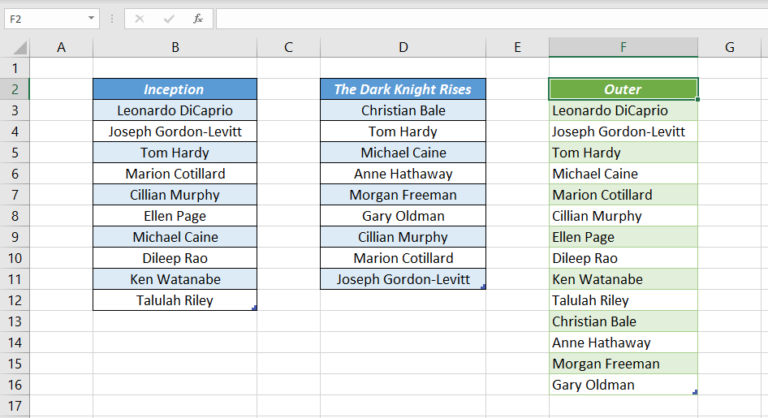Viewport: 768px width, 418px height.
Task: Select column G header
Action: pos(730,48)
